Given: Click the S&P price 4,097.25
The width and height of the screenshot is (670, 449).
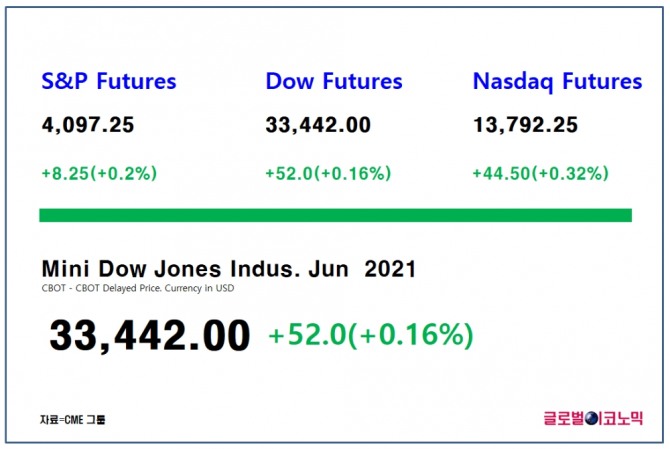Looking at the screenshot, I should [88, 126].
